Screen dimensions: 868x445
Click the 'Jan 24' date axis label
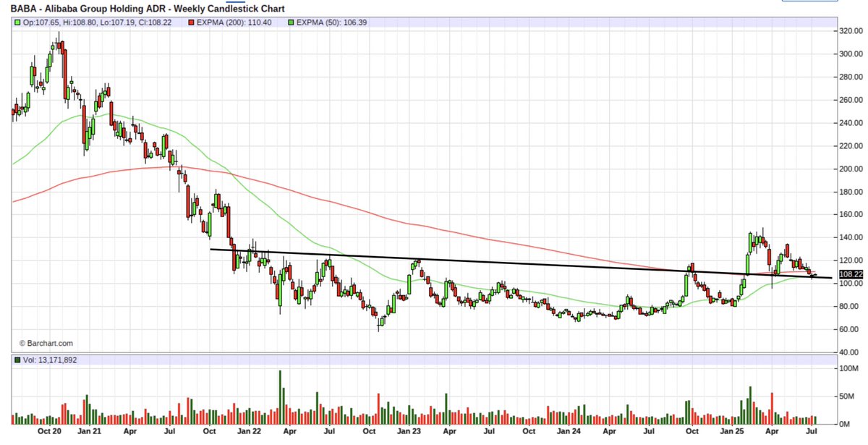569,431
